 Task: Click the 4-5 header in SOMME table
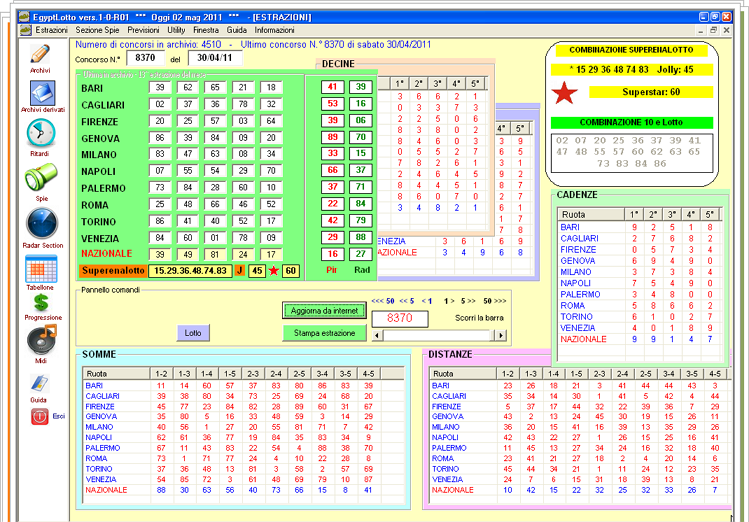[368, 373]
